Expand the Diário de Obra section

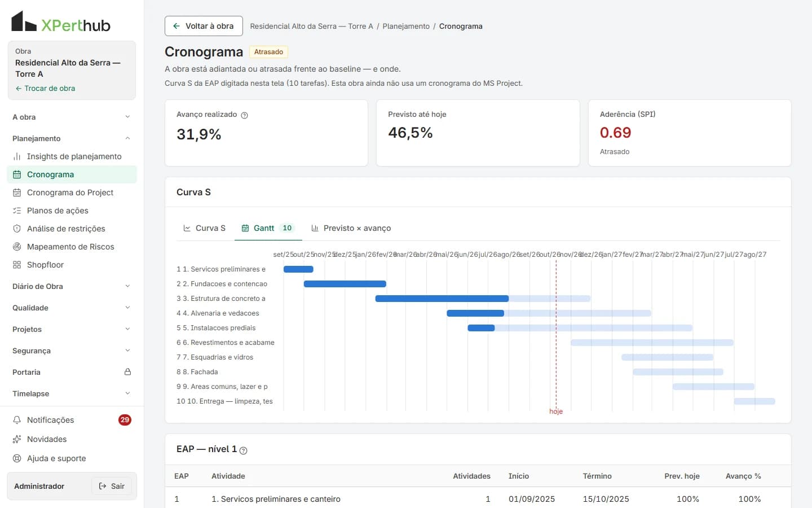click(72, 286)
